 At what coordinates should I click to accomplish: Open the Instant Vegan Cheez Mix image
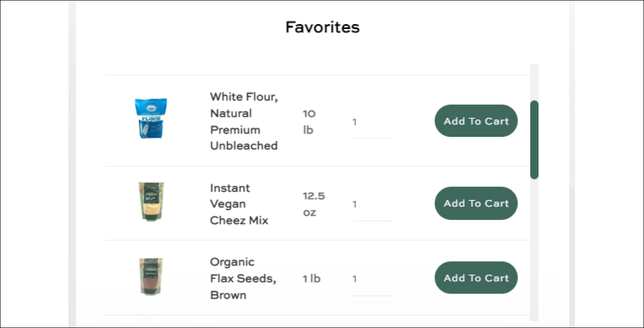(x=151, y=201)
